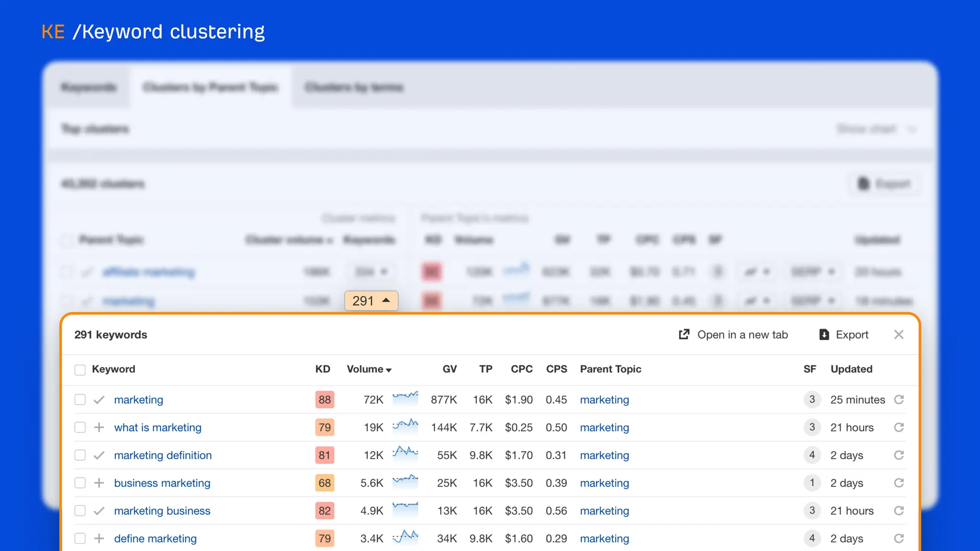
Task: Click SF badge 4 in 'marketing definition' row
Action: (812, 455)
